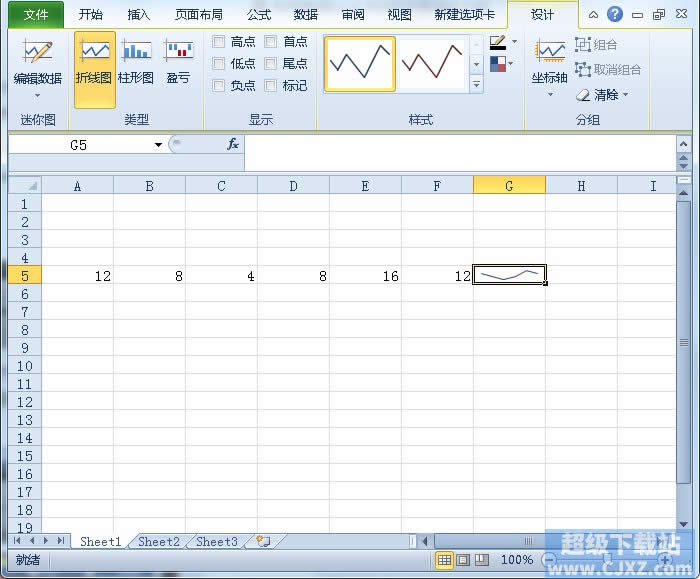The width and height of the screenshot is (700, 579).
Task: Enable the 高点 high point checkbox
Action: click(x=218, y=42)
